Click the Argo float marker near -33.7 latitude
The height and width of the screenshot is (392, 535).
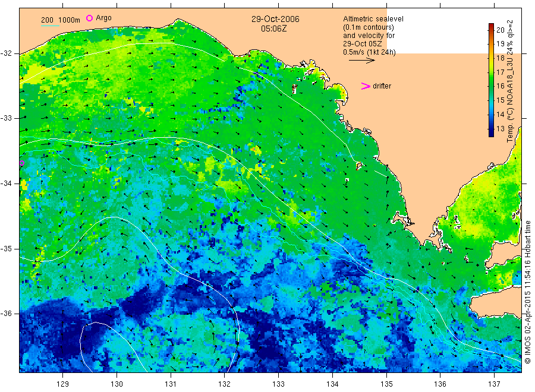pyautogui.click(x=21, y=163)
